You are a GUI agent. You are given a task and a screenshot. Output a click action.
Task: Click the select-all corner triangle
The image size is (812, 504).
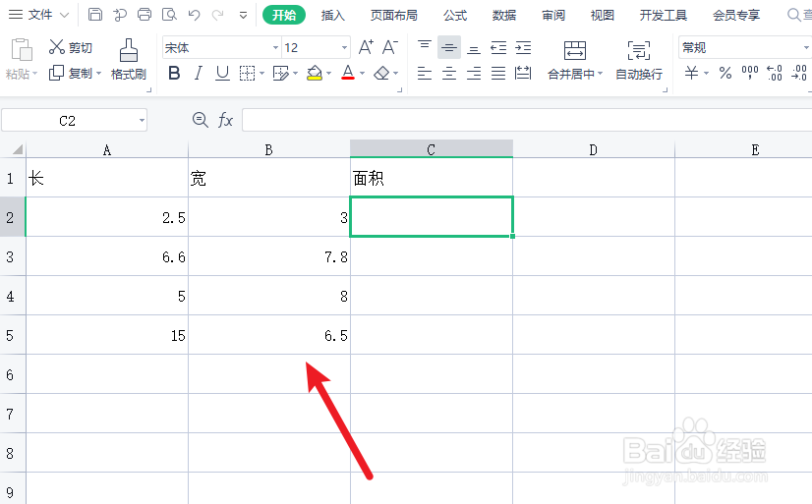pyautogui.click(x=17, y=149)
